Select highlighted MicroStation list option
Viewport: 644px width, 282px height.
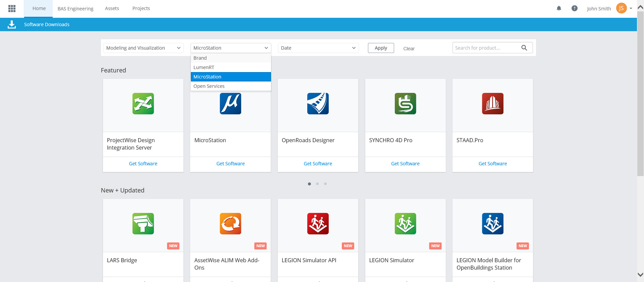[x=231, y=77]
